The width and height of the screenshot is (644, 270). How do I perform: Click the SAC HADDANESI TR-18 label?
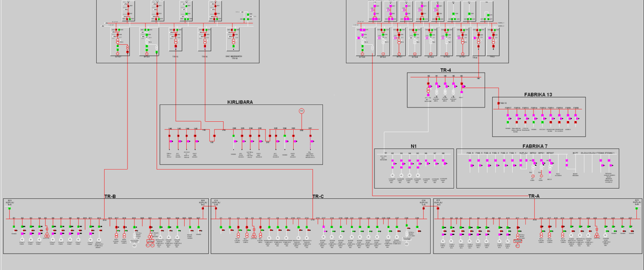click(x=234, y=57)
